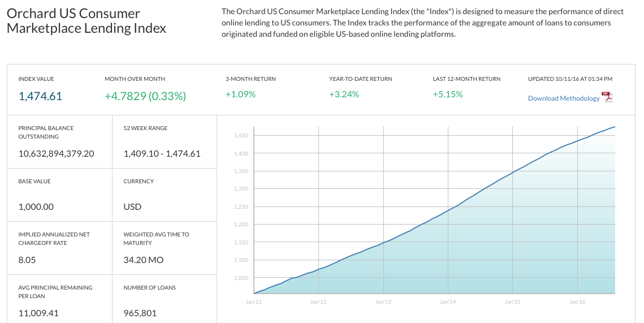644x323 pixels.
Task: Click the PDF icon beside Download Methodology
Action: pos(607,97)
